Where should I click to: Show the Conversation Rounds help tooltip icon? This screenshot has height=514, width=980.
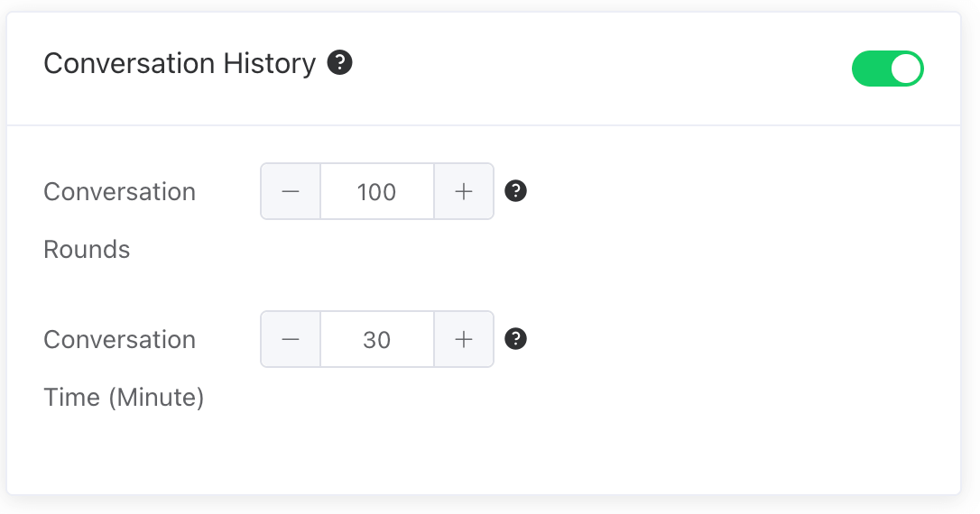click(x=515, y=191)
